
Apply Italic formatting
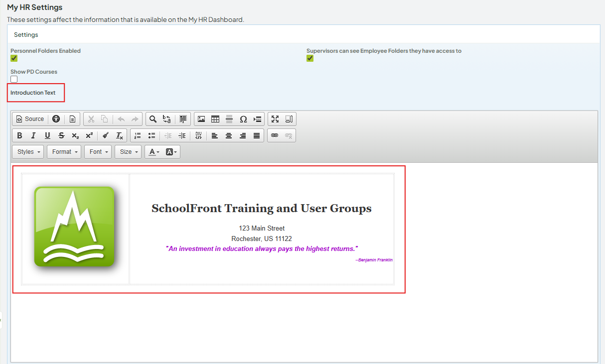[x=33, y=135]
